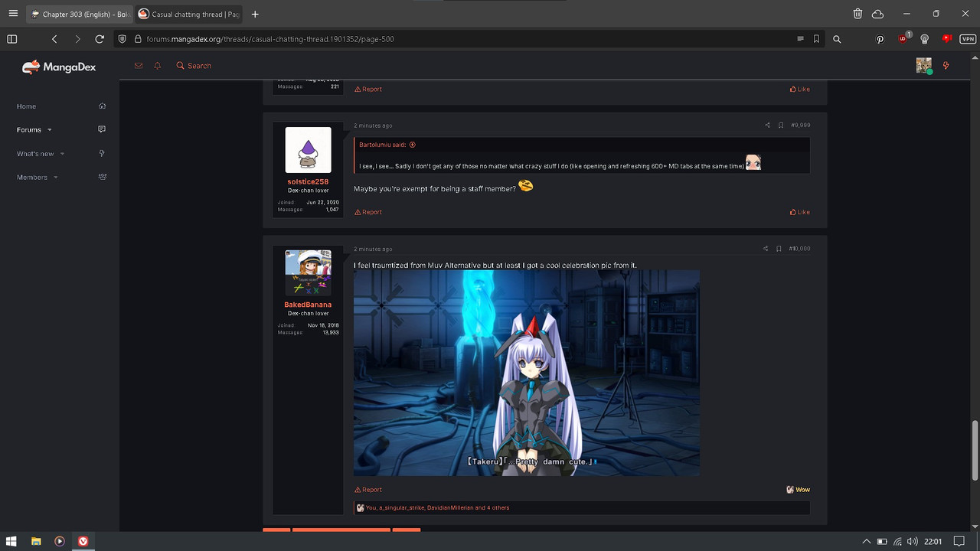Open the synced tabs cloud icon

[x=877, y=14]
